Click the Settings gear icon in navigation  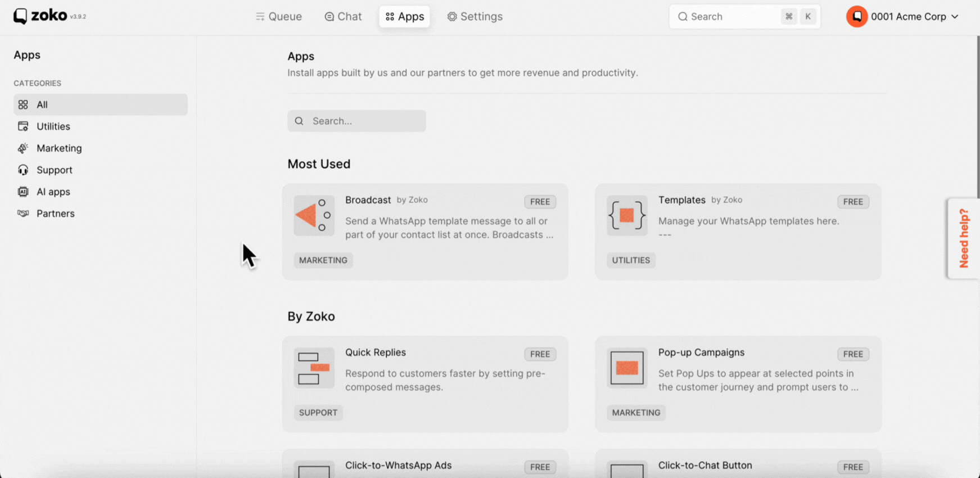pos(452,17)
